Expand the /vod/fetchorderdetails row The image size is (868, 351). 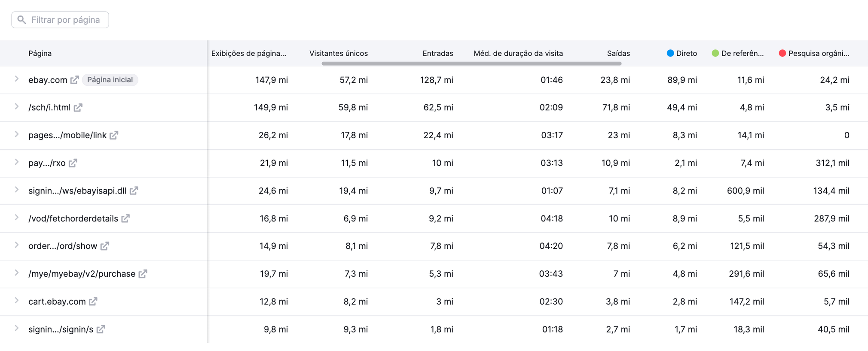pos(16,218)
